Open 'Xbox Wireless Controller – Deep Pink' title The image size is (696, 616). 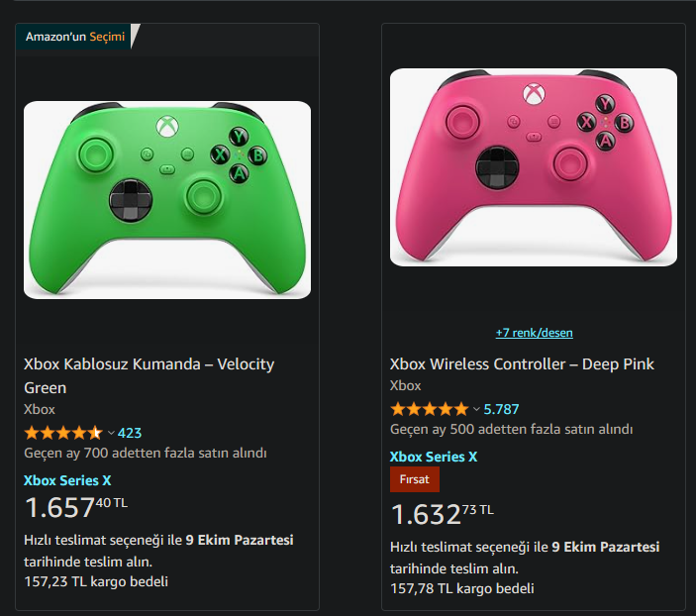point(522,363)
